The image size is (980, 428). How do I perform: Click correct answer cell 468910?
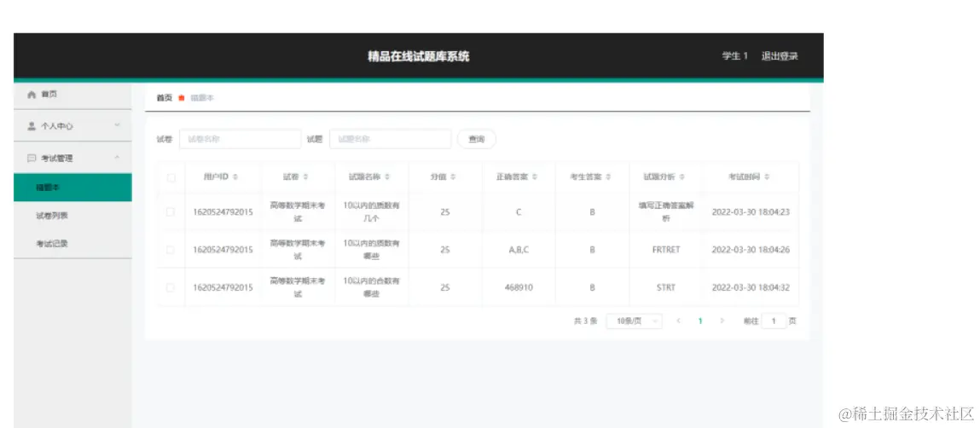(519, 287)
